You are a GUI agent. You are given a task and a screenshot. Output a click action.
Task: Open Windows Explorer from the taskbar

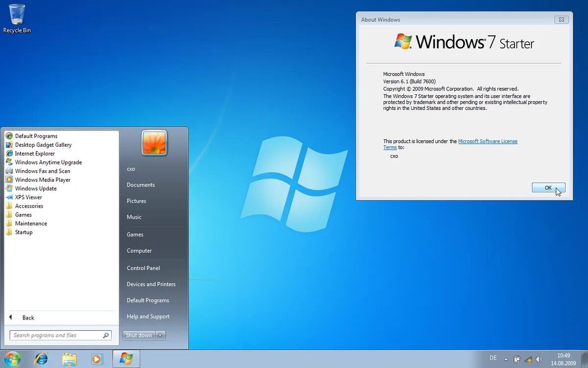[x=70, y=359]
